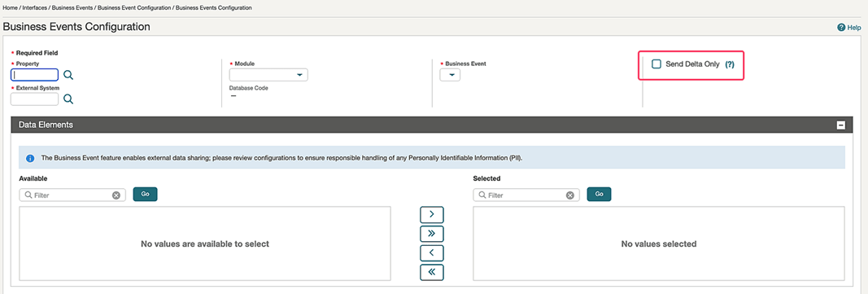Open Business Event Configuration breadcrumb link
This screenshot has width=868, height=294.
[134, 8]
